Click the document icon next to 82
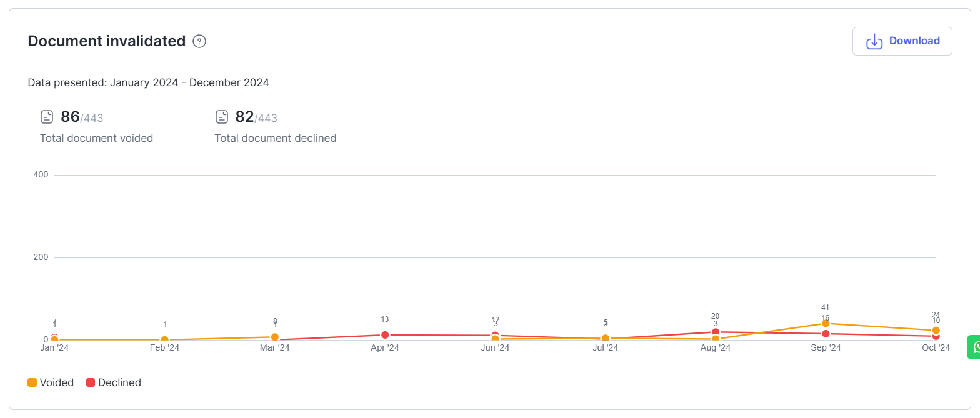The image size is (980, 418). point(222,117)
